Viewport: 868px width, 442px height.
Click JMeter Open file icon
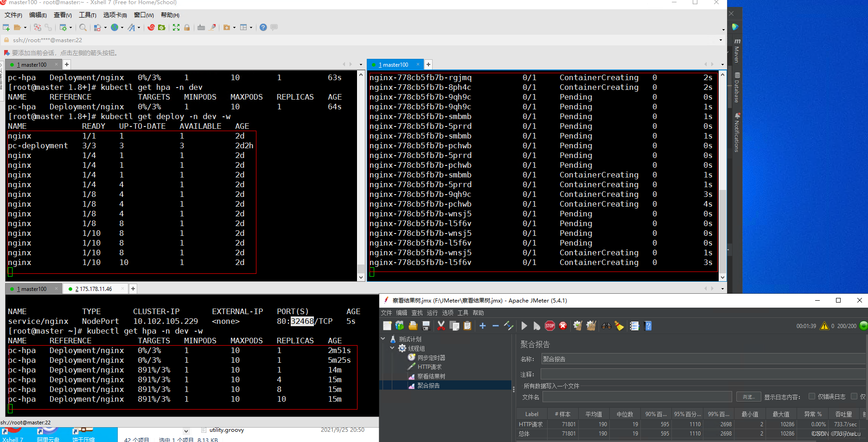413,326
